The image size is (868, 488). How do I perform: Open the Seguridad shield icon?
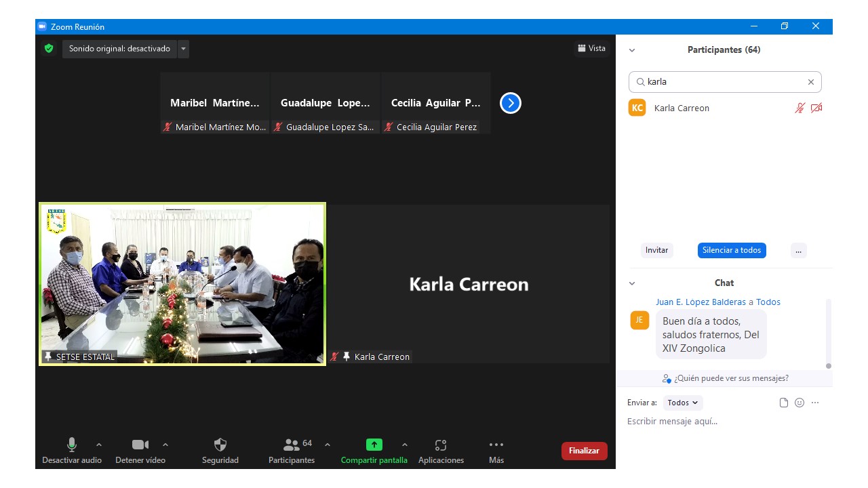click(220, 445)
